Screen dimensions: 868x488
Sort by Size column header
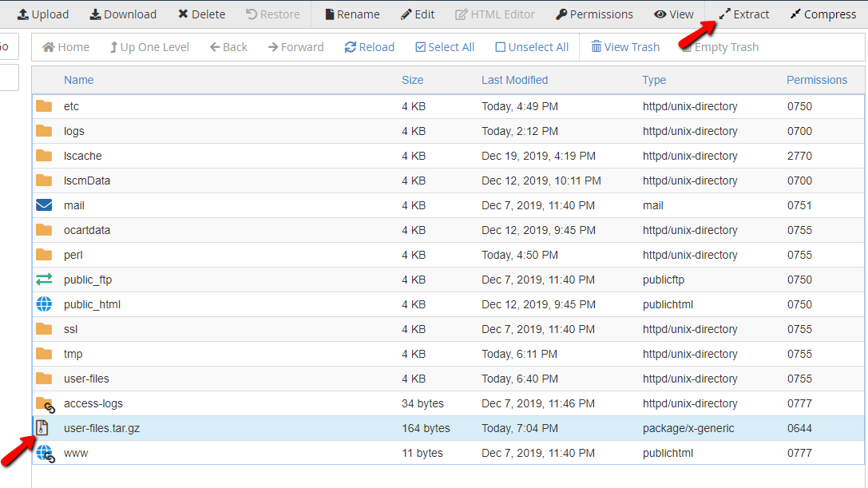click(x=412, y=80)
